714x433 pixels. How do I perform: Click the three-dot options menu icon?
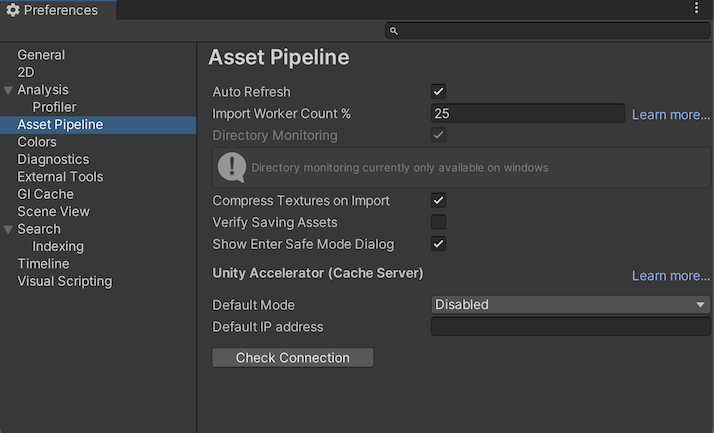pos(697,9)
